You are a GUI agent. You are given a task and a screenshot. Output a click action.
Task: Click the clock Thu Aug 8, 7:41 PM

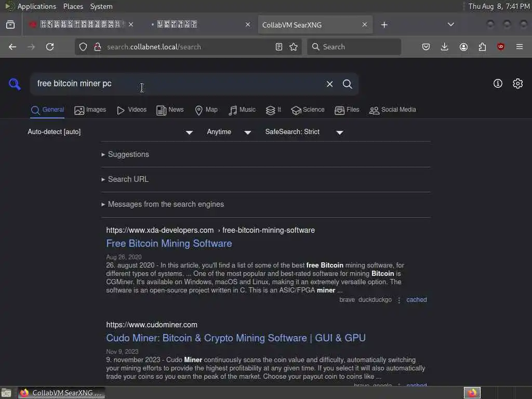[499, 6]
